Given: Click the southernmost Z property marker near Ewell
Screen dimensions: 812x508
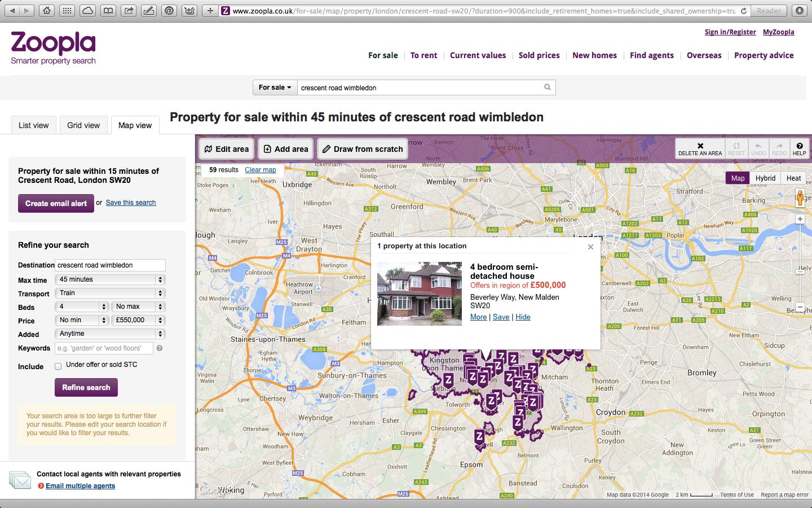Looking at the screenshot, I should [479, 437].
